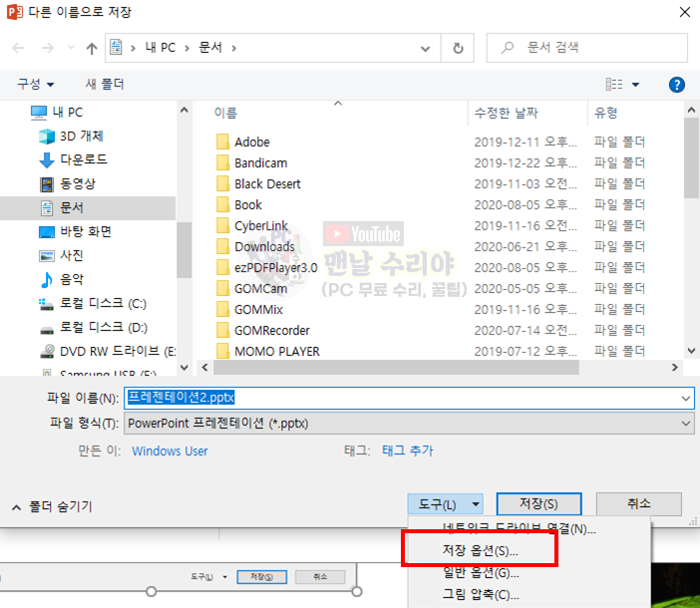Select 동영상 in the sidebar
This screenshot has height=608, width=700.
(68, 183)
